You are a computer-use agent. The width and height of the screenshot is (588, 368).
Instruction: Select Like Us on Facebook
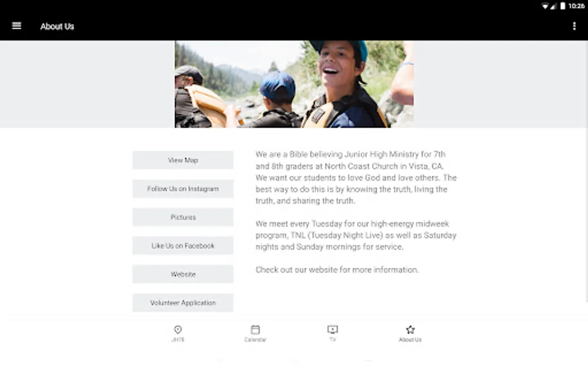click(183, 246)
